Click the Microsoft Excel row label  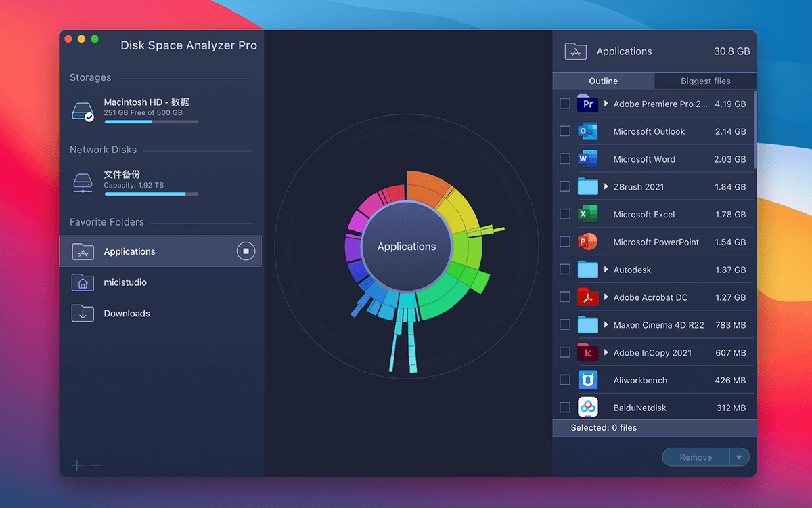tap(644, 214)
